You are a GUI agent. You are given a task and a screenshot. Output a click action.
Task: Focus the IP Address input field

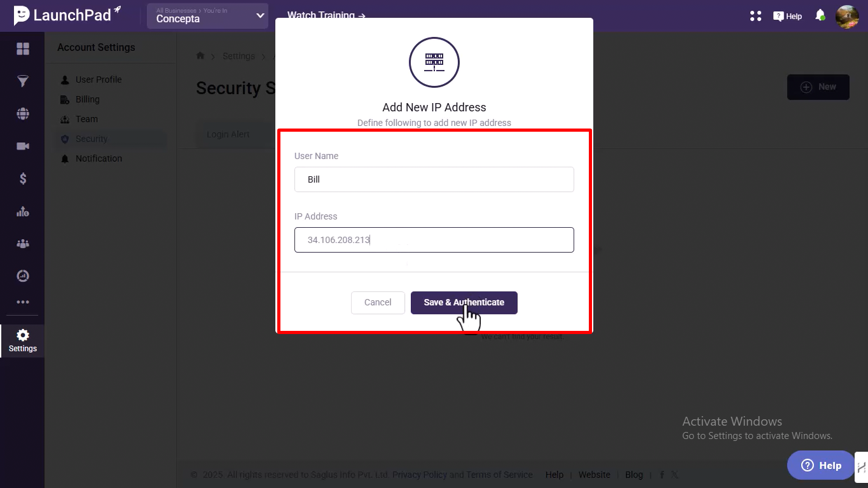pos(434,240)
